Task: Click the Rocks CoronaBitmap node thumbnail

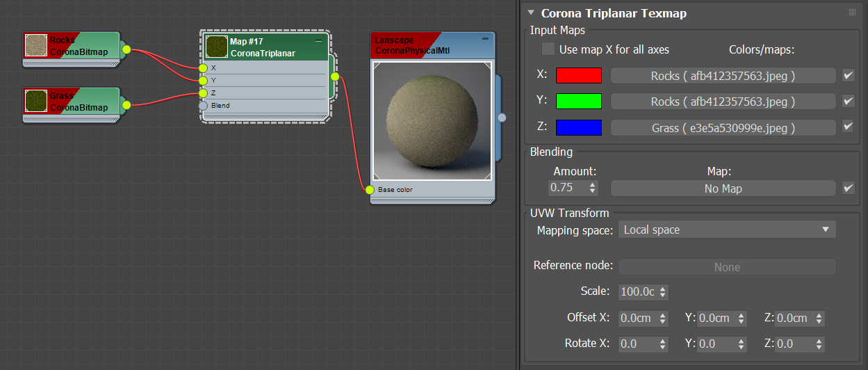Action: [x=35, y=45]
